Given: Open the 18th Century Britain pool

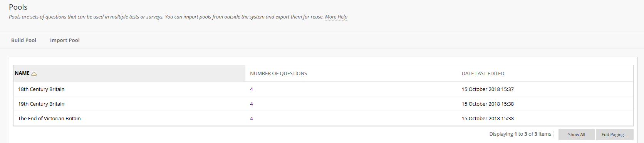Looking at the screenshot, I should 41,89.
